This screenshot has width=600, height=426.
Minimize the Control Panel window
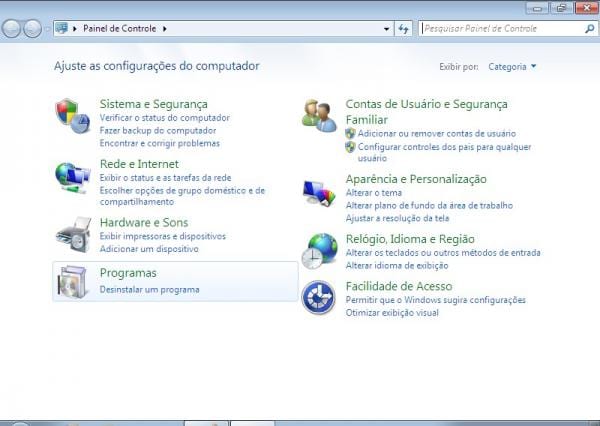(x=537, y=8)
